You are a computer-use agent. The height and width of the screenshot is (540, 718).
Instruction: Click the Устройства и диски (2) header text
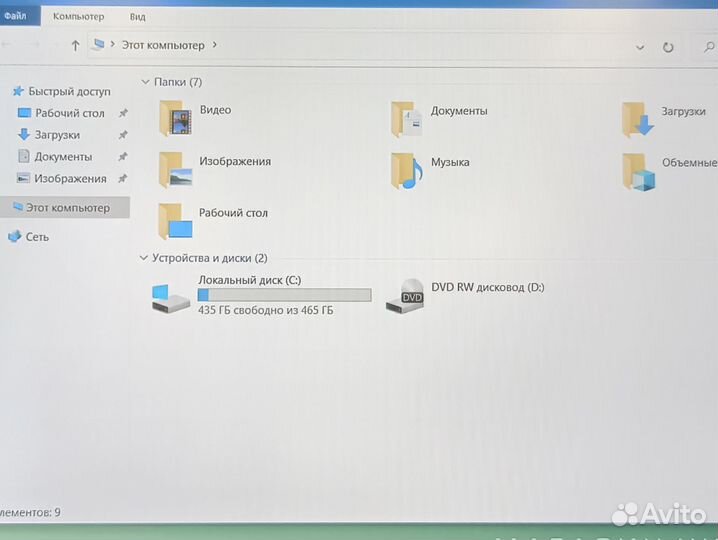[x=210, y=258]
